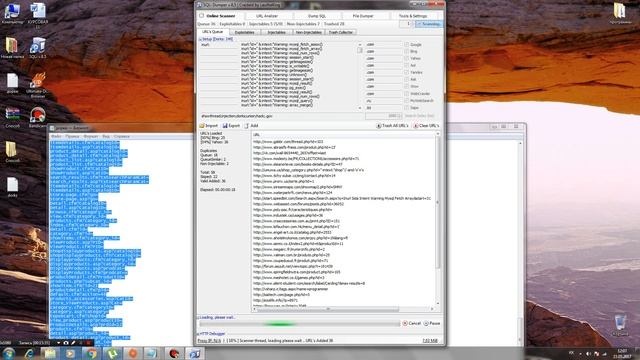Viewport: 640px width, 360px height.
Task: Open the Новая папка folder icon
Action: click(x=12, y=48)
